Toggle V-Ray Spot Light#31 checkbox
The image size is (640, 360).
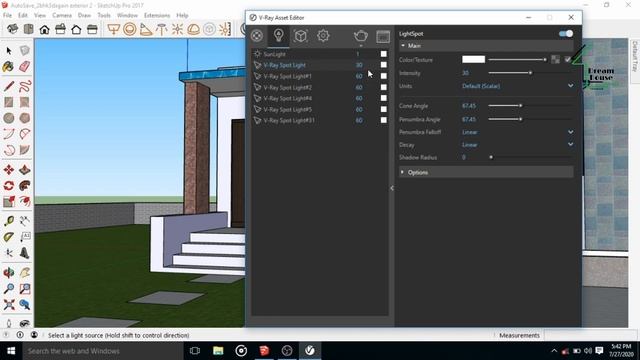pyautogui.click(x=384, y=120)
